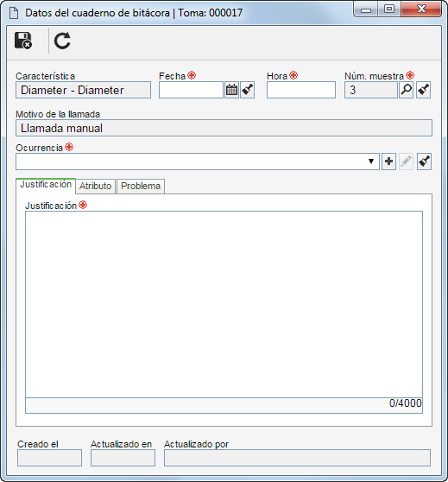448x482 pixels.
Task: Click the refresh arrow toolbar icon
Action: tap(62, 41)
